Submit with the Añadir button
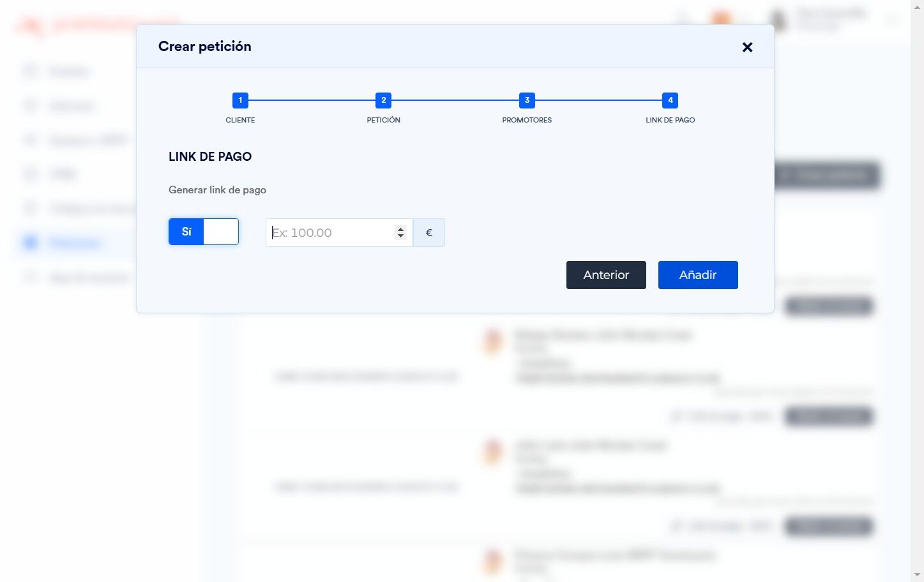 click(698, 275)
